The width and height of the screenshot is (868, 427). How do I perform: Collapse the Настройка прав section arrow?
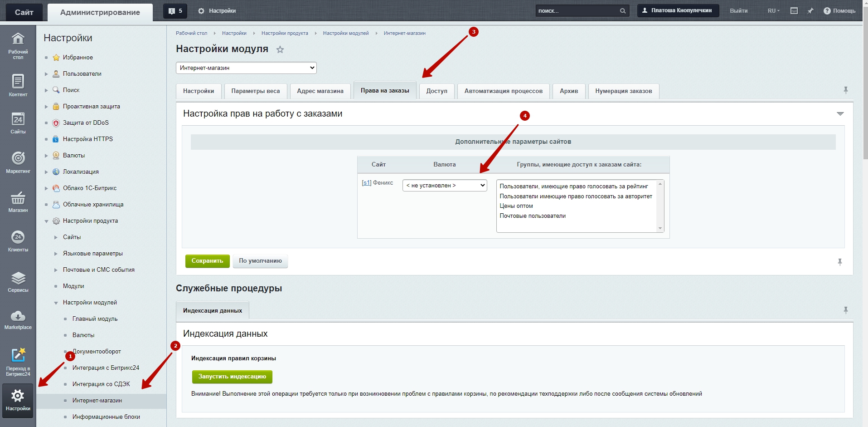point(840,114)
